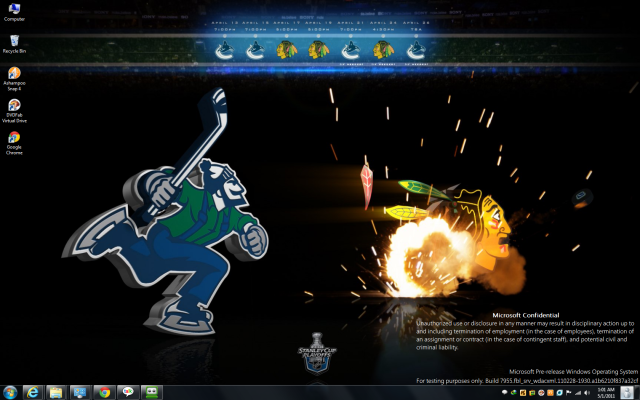Click the white chat bubble tray icon
The width and height of the screenshot is (640, 400).
tap(504, 392)
